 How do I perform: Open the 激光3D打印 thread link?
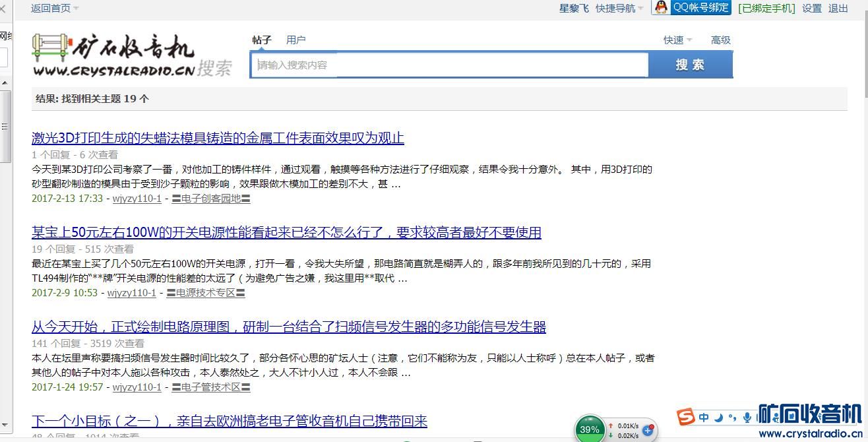218,138
